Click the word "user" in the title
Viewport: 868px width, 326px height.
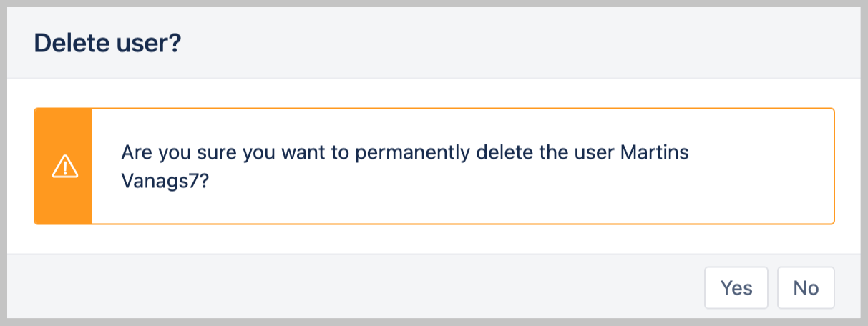(x=153, y=44)
